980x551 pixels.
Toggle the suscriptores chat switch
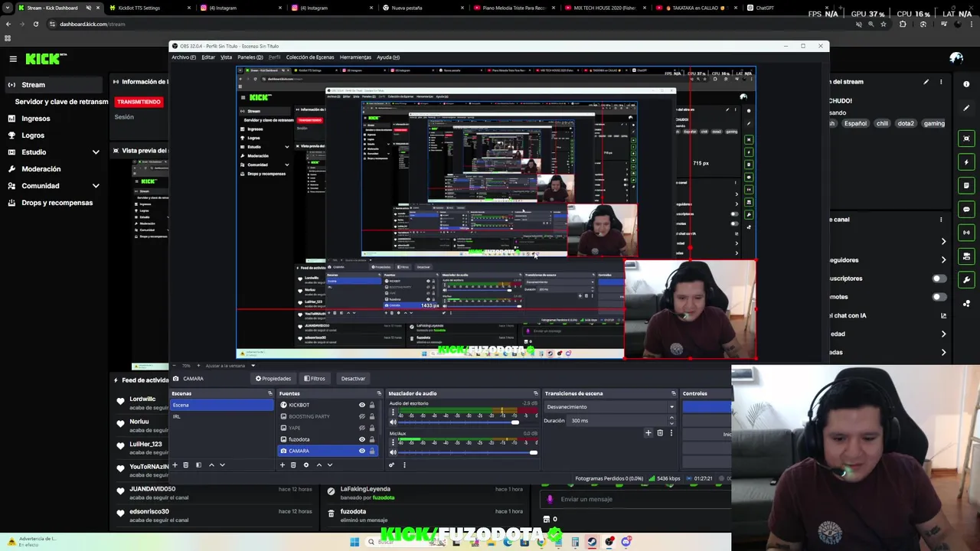pos(939,279)
